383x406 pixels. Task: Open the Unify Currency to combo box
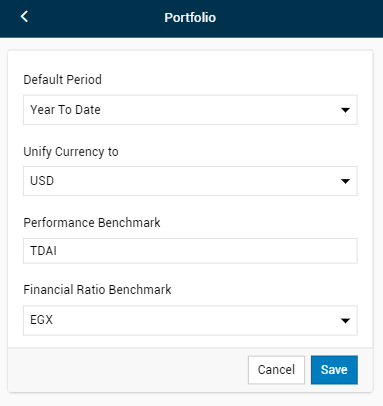click(x=190, y=181)
